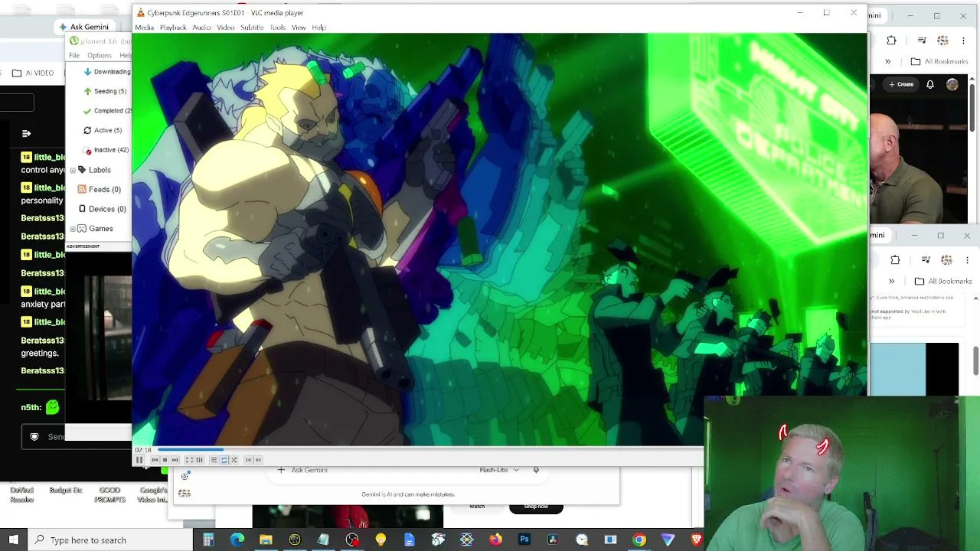Select Active (5) in torrent sidebar
Viewport: 980px width, 551px height.
[103, 130]
